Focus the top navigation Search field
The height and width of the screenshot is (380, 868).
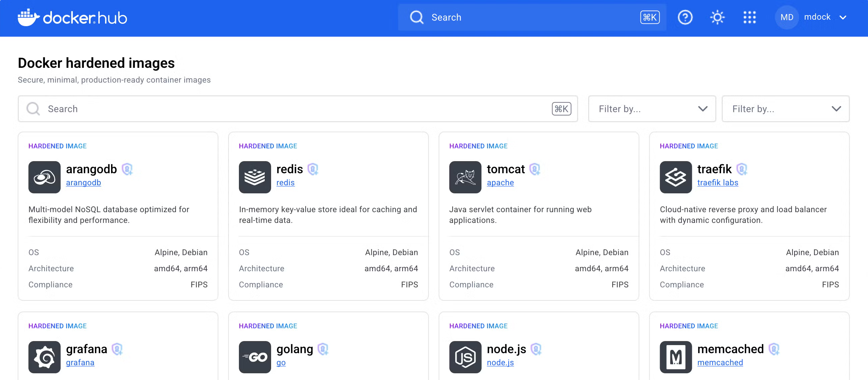532,17
